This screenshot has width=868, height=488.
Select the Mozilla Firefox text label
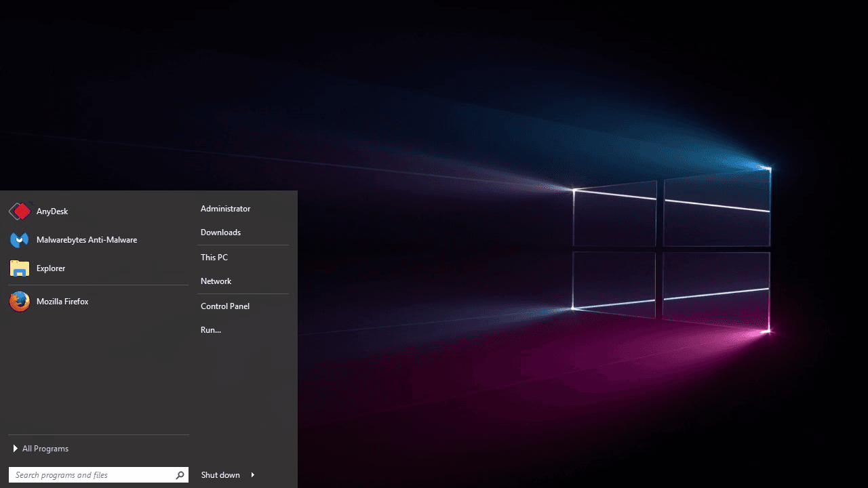[x=62, y=301]
